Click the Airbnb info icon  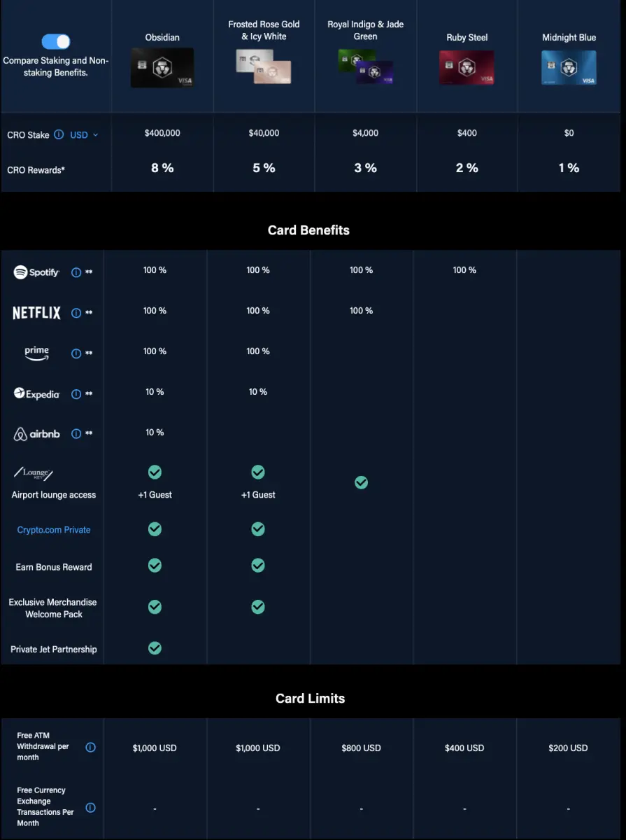[x=76, y=434]
